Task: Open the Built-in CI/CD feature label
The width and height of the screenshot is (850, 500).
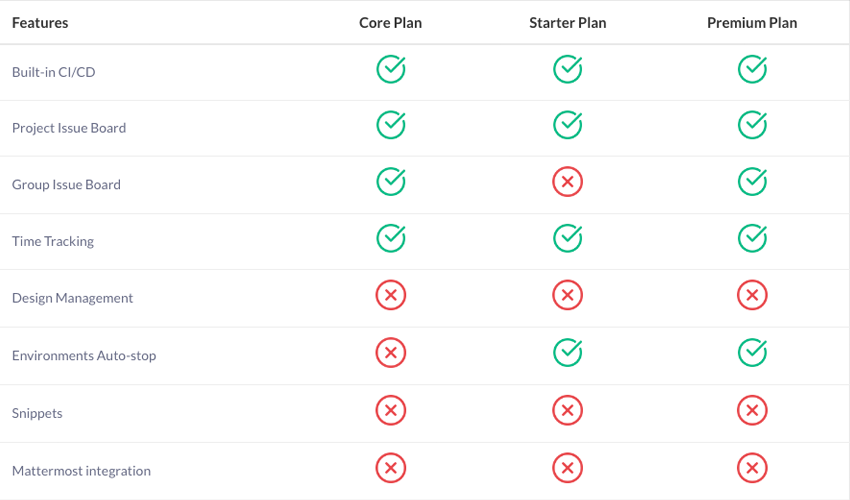Action: click(x=54, y=72)
